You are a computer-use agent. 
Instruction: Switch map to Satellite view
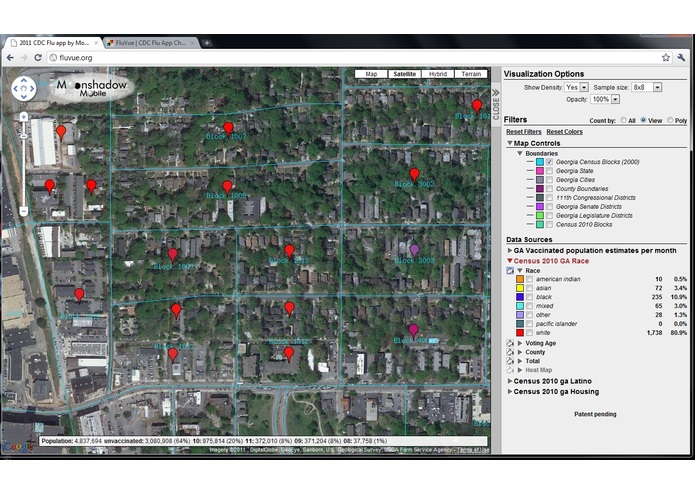pos(405,74)
